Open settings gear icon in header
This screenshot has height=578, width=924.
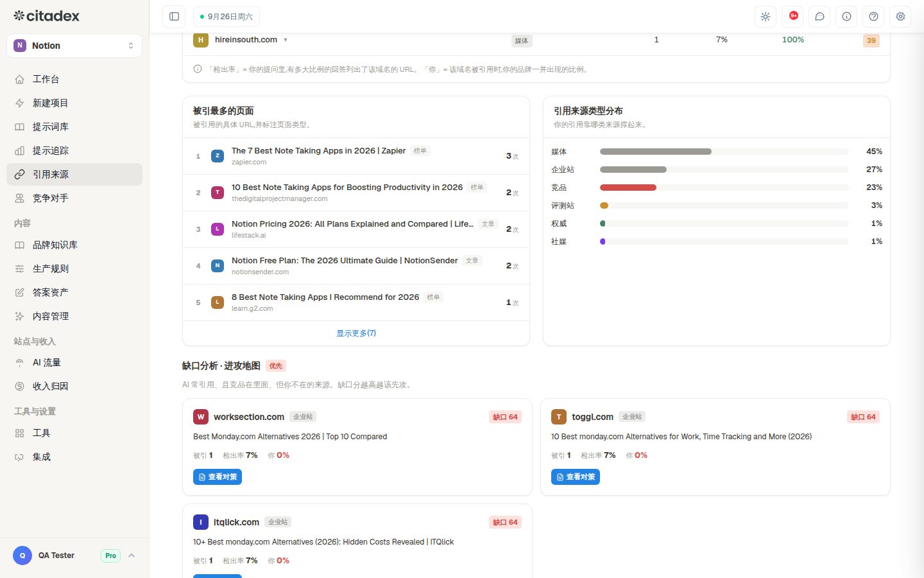point(900,17)
